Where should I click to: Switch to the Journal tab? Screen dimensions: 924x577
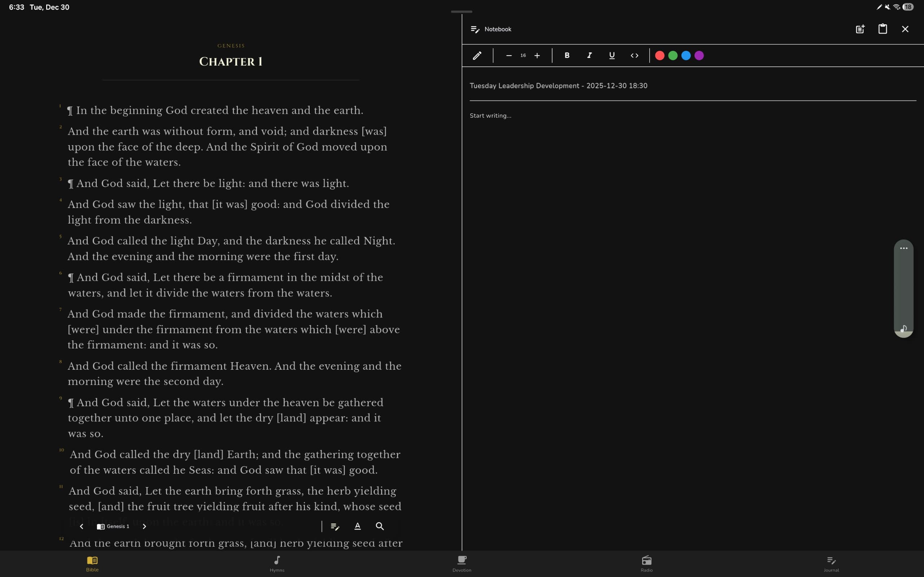pos(831,564)
